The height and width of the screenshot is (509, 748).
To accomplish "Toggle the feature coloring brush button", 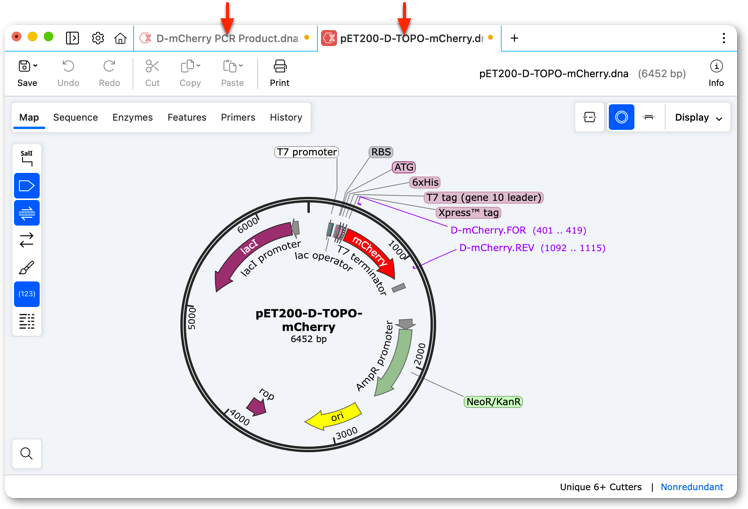I will (27, 267).
